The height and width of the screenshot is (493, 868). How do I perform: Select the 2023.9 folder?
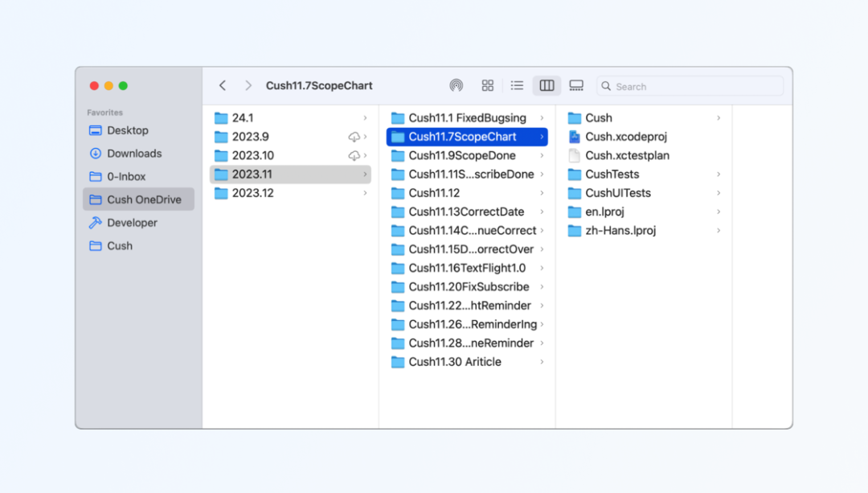pyautogui.click(x=291, y=137)
